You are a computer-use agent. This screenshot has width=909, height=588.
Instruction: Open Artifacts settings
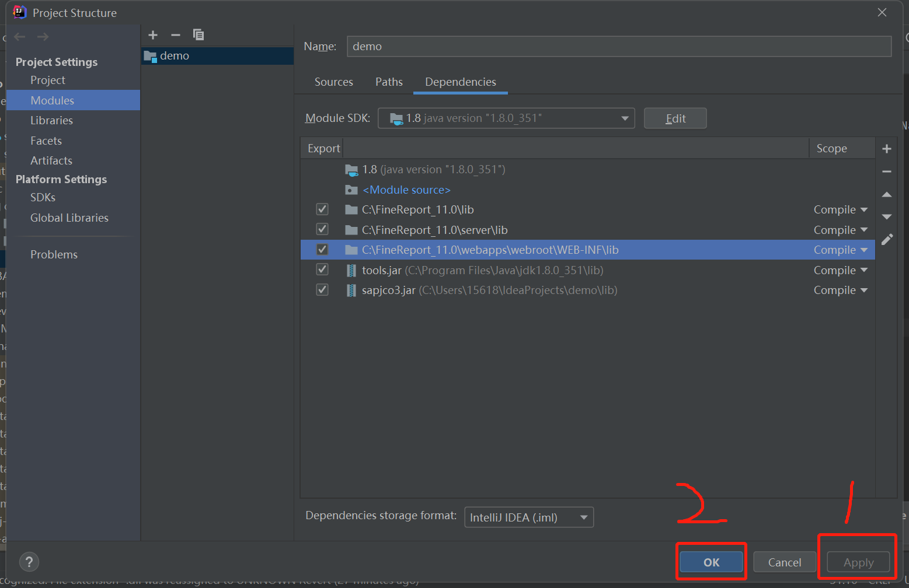(x=51, y=160)
